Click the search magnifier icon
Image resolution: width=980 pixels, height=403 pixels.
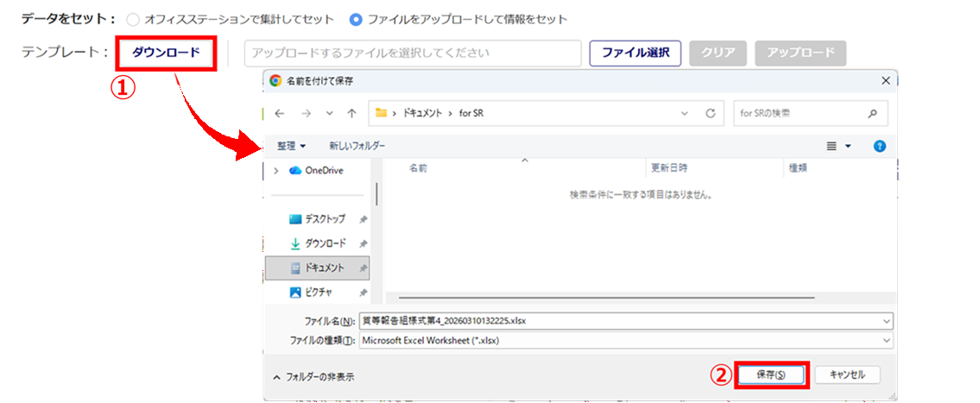[x=872, y=113]
